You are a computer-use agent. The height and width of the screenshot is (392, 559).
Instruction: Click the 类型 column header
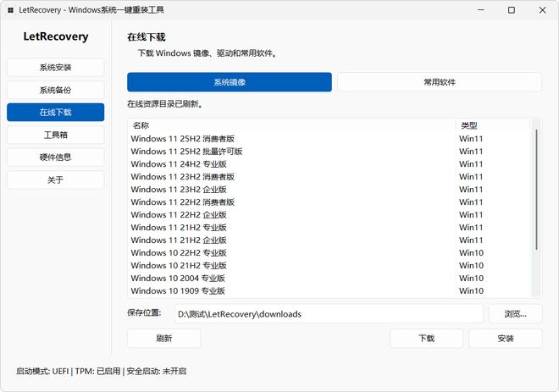coord(493,125)
